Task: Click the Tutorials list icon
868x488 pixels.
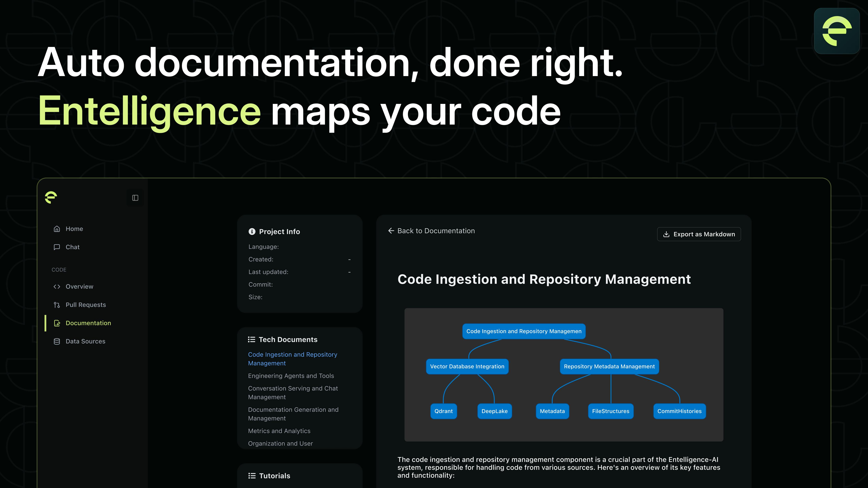Action: pos(252,476)
